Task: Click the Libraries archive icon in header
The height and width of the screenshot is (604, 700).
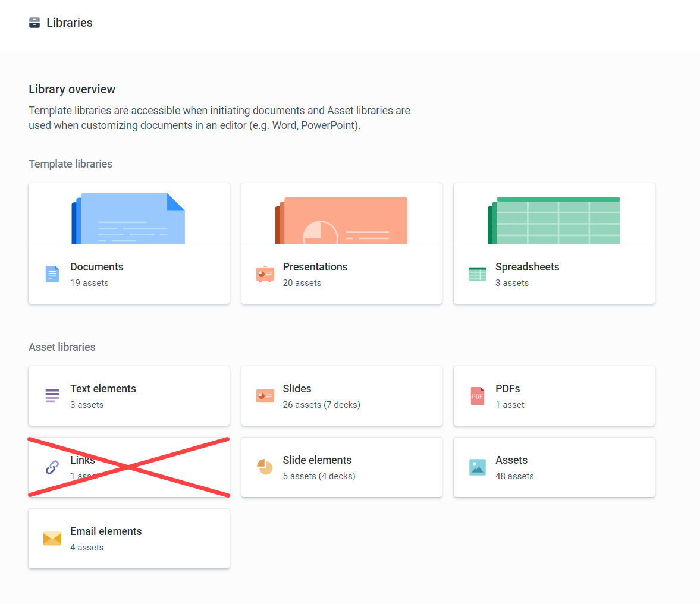Action: [34, 23]
